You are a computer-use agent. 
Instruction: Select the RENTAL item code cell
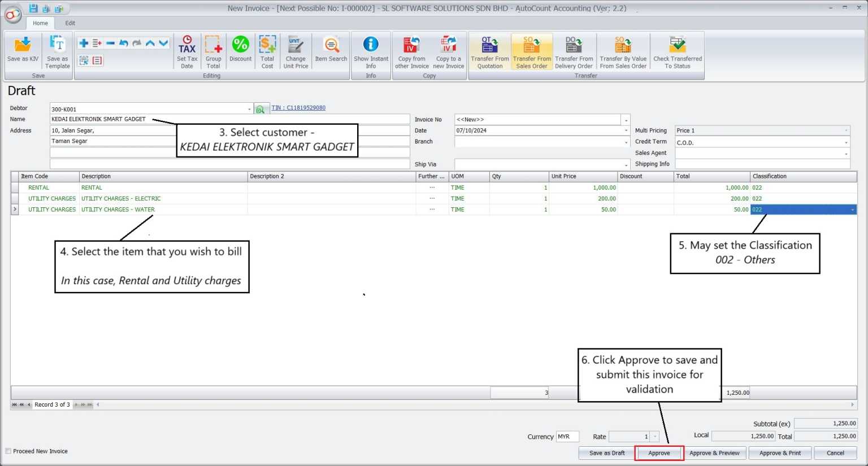click(x=49, y=188)
